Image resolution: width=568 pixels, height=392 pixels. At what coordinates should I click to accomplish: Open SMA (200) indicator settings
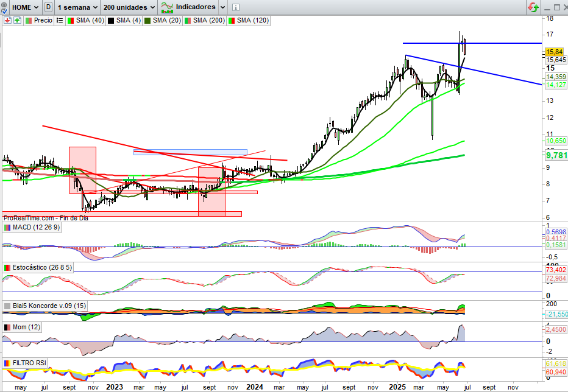[x=205, y=20]
